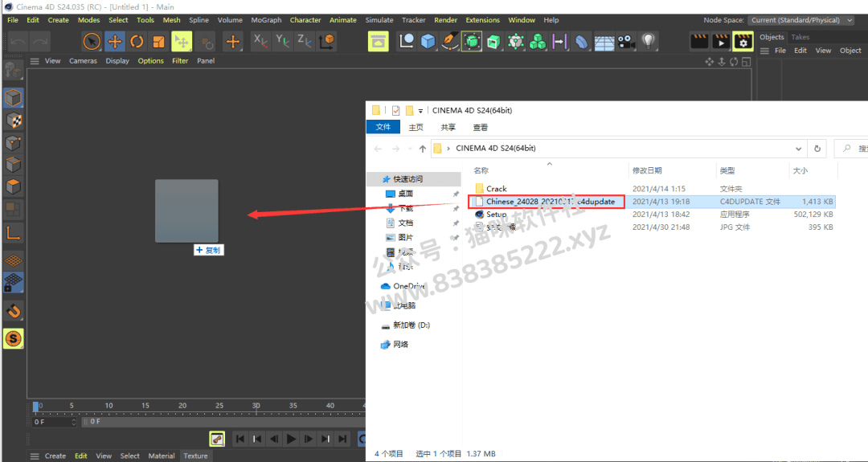Enable Texture mode in left sidebar

[x=13, y=120]
